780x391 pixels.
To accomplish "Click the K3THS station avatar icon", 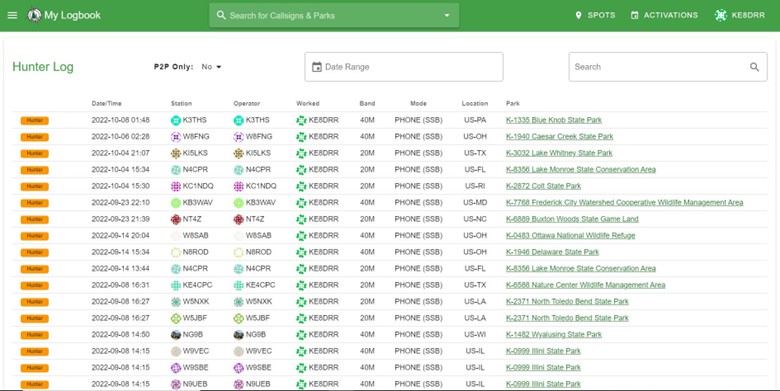I will [176, 120].
